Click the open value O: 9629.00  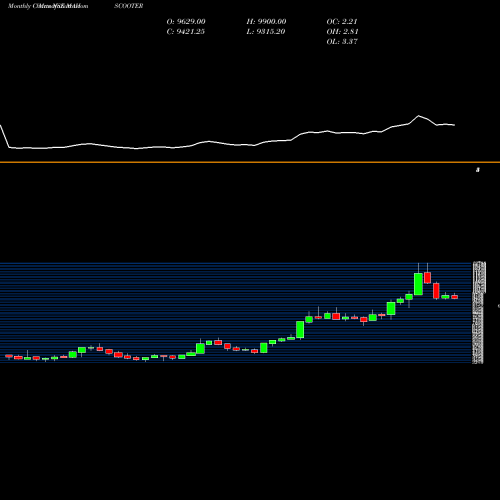pyautogui.click(x=186, y=22)
